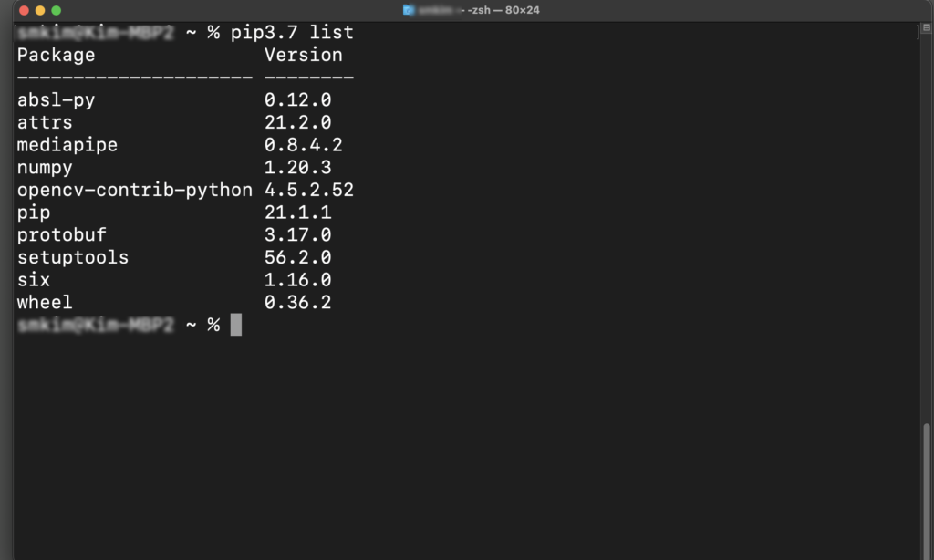Click the setuptools version '56.2.0'
934x560 pixels.
[x=298, y=257]
